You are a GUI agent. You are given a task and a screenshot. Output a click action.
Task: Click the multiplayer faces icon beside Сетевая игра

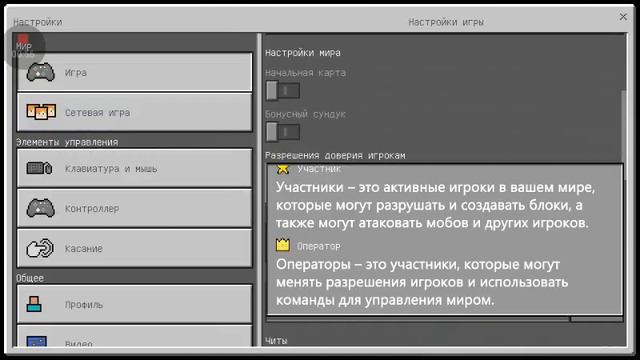coord(41,112)
